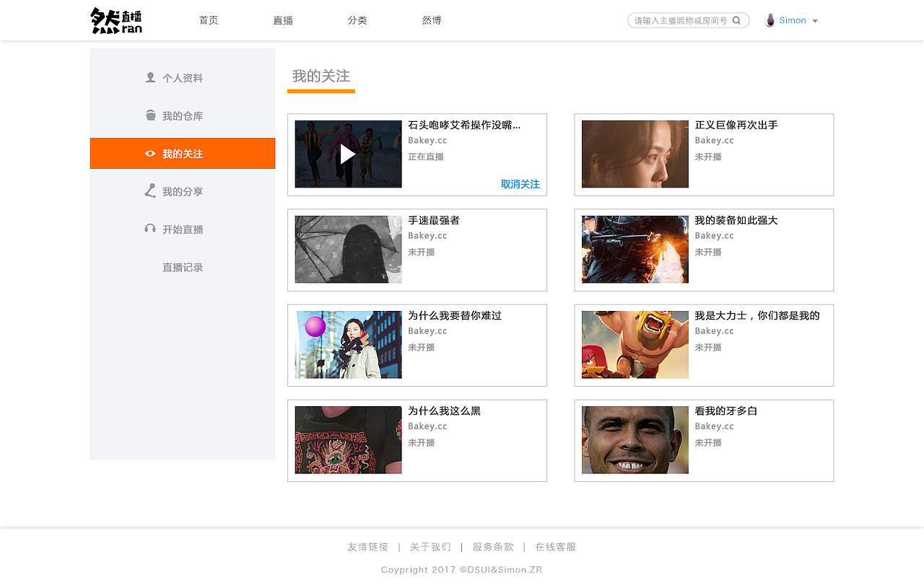
Task: Play the 石头咆哮艾希 live stream video
Action: click(348, 154)
